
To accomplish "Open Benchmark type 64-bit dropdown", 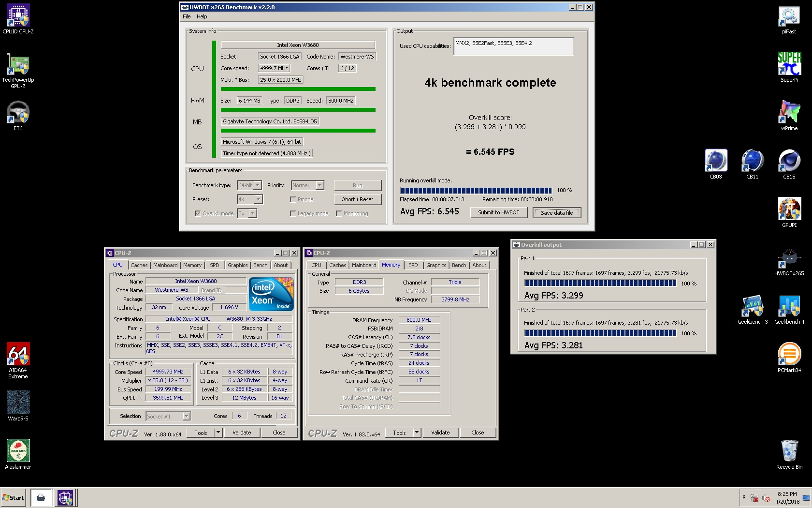I will click(x=249, y=185).
